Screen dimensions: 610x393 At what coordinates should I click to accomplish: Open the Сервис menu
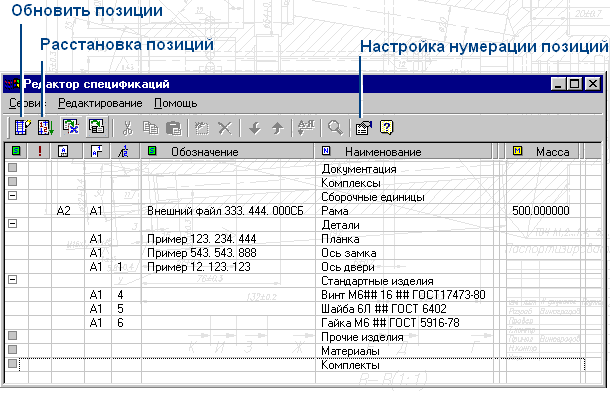click(x=27, y=103)
